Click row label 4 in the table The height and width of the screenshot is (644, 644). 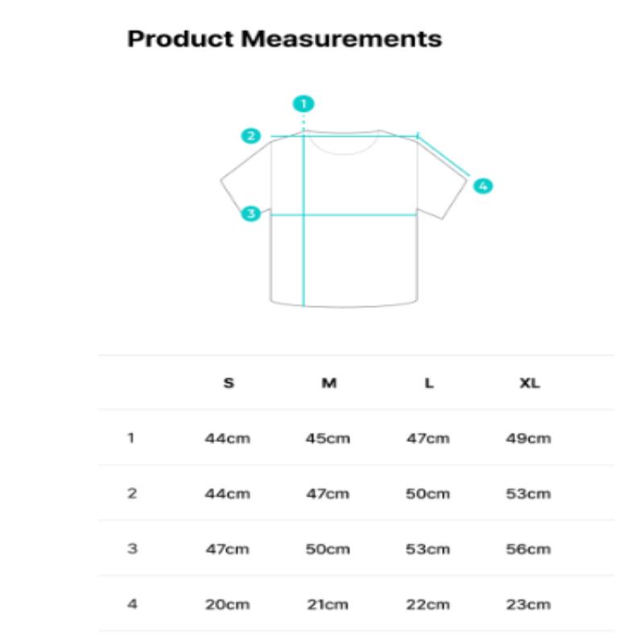131,604
